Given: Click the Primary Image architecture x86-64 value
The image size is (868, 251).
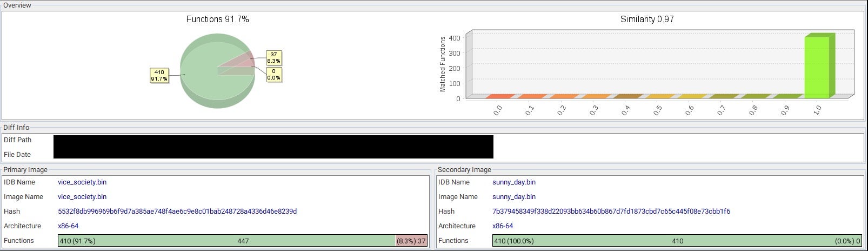Looking at the screenshot, I should pyautogui.click(x=68, y=226).
